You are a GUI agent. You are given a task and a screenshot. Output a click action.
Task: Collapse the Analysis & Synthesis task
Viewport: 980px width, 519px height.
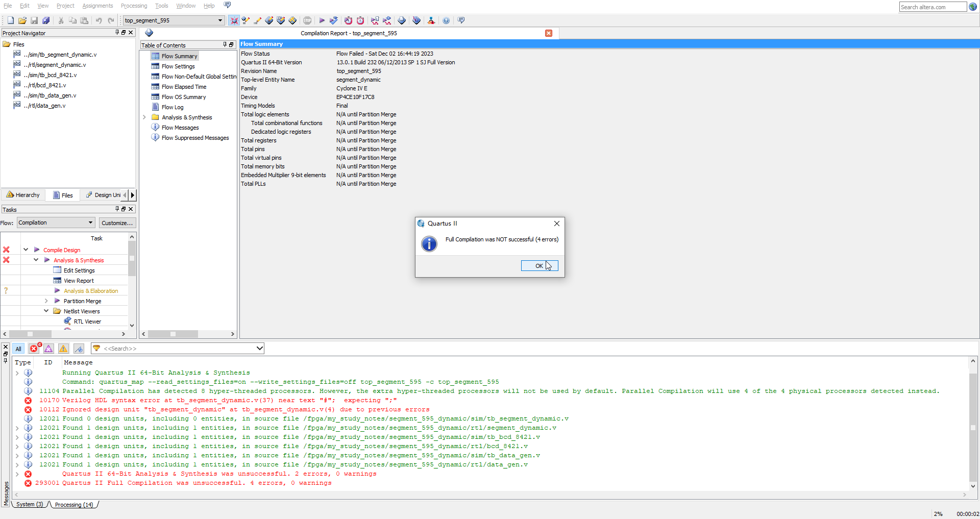tap(36, 260)
